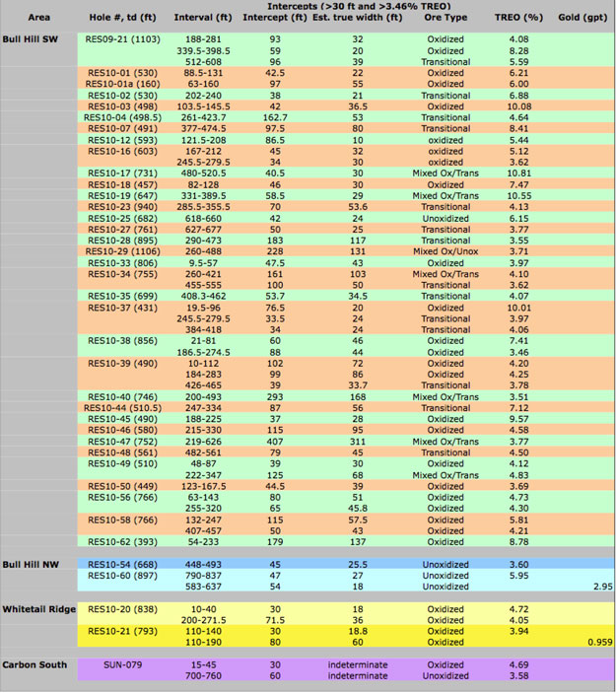Select interval 200-271.5
Viewport: 616px width, 693px height.
click(x=203, y=620)
